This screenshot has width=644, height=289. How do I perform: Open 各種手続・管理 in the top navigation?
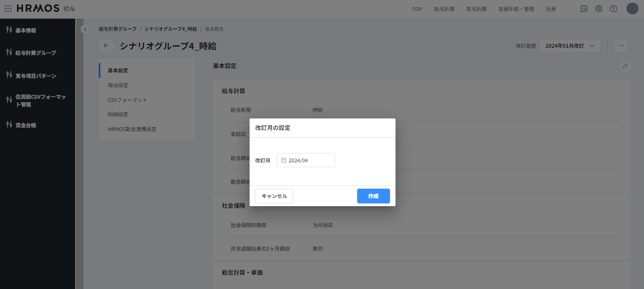coord(516,9)
